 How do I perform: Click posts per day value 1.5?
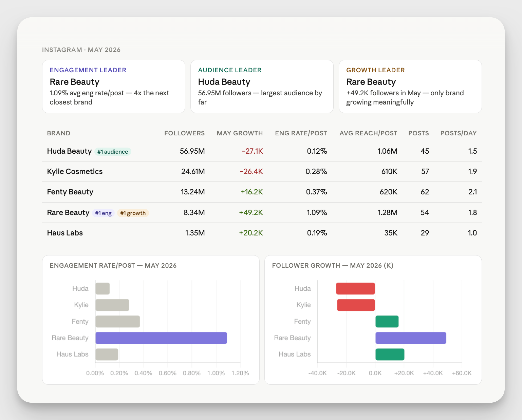pyautogui.click(x=473, y=151)
